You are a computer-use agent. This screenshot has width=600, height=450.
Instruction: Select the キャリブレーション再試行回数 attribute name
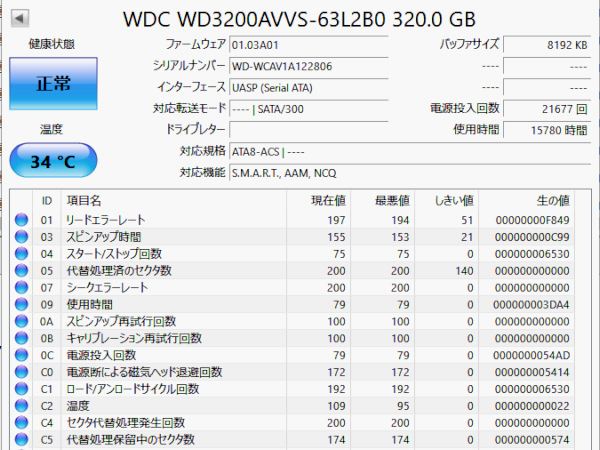click(x=134, y=338)
